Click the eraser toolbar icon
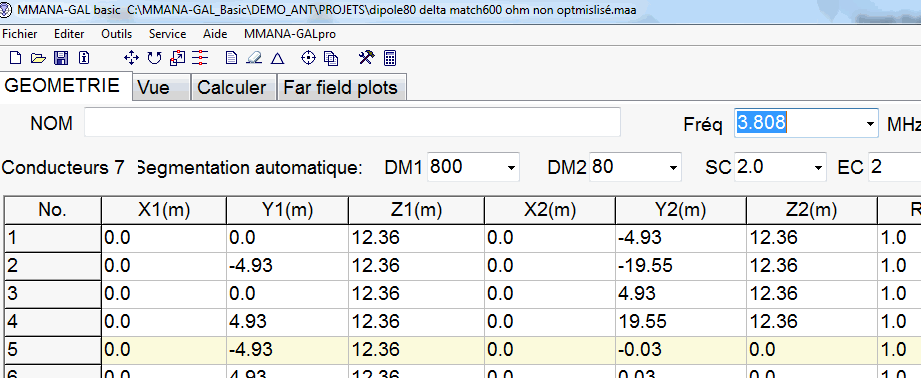 tap(254, 58)
